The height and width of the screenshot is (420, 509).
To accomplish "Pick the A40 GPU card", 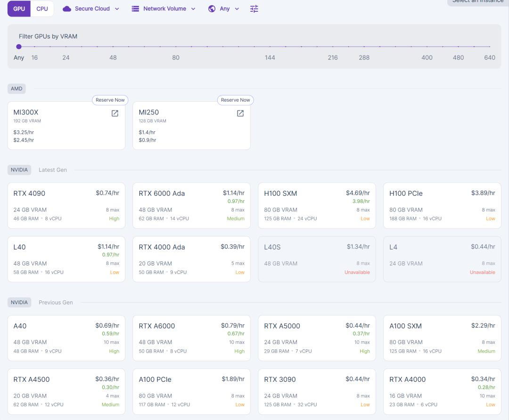I will tap(66, 338).
